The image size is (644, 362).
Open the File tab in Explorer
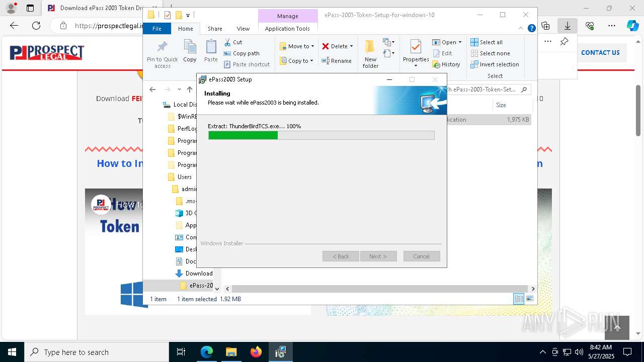(x=157, y=29)
